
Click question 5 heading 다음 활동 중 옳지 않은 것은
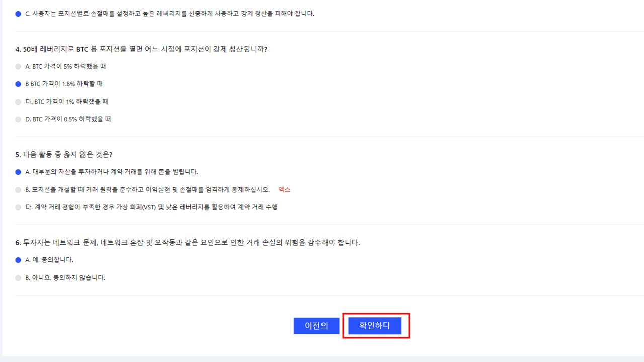tap(64, 155)
